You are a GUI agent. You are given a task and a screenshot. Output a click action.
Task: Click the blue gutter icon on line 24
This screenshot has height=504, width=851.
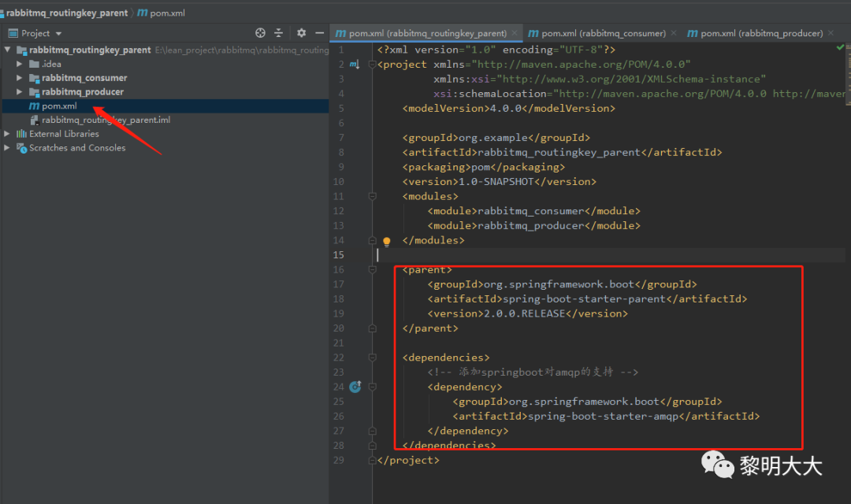[x=355, y=387]
